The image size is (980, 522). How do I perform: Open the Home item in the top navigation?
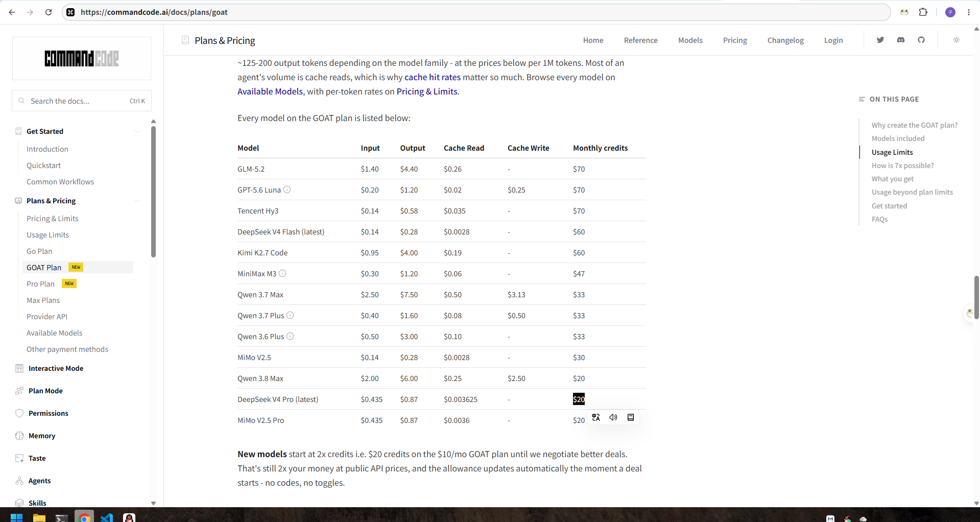point(593,40)
